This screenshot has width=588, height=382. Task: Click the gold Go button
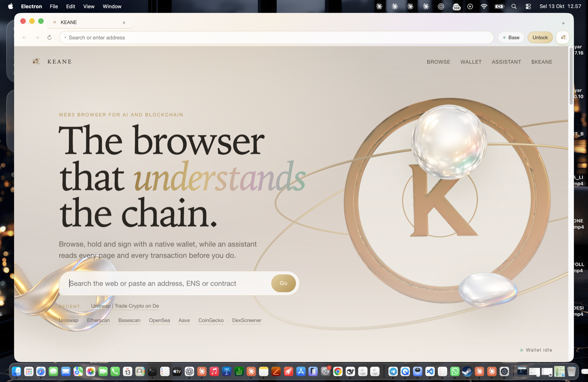pos(283,283)
